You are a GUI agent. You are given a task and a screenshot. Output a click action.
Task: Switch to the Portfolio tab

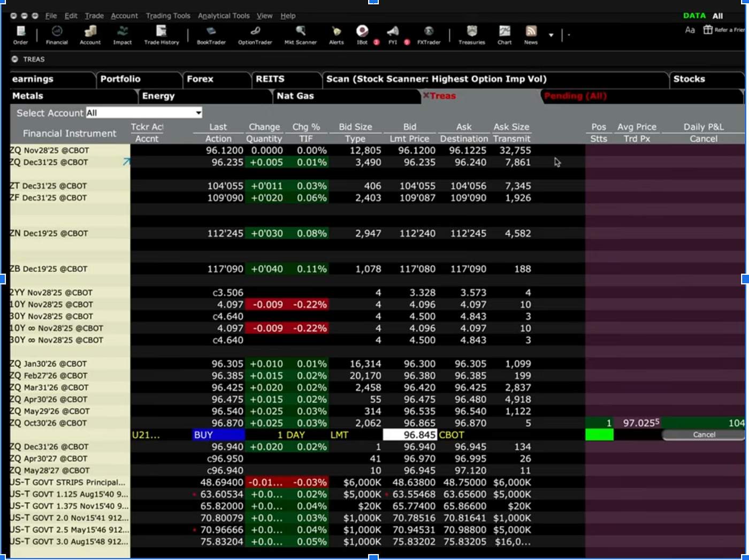tap(139, 79)
